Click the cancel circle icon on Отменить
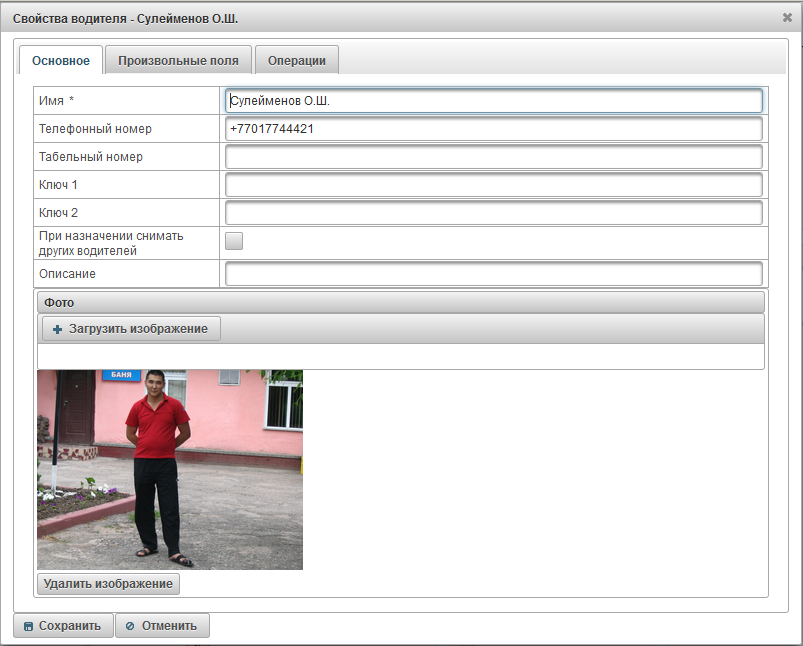The height and width of the screenshot is (646, 803). point(130,626)
